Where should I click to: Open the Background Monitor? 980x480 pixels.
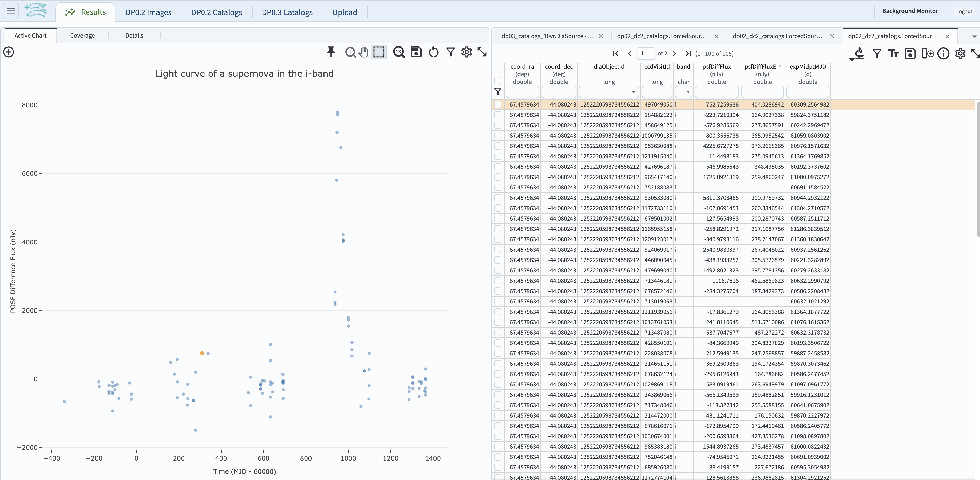point(910,11)
